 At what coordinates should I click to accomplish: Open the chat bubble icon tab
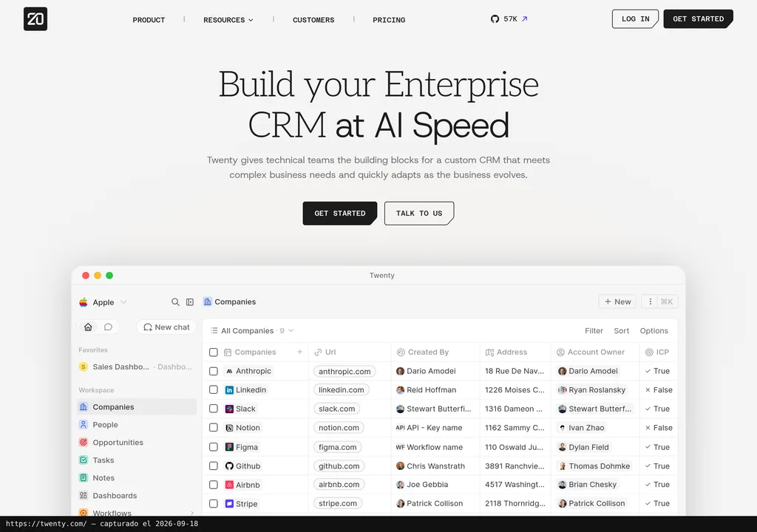coord(108,327)
